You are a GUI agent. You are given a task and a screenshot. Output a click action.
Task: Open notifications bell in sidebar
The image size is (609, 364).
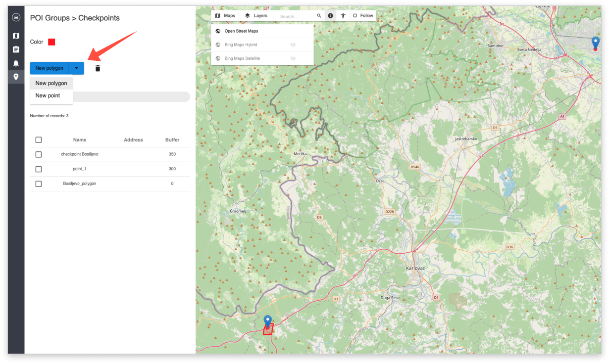[16, 63]
